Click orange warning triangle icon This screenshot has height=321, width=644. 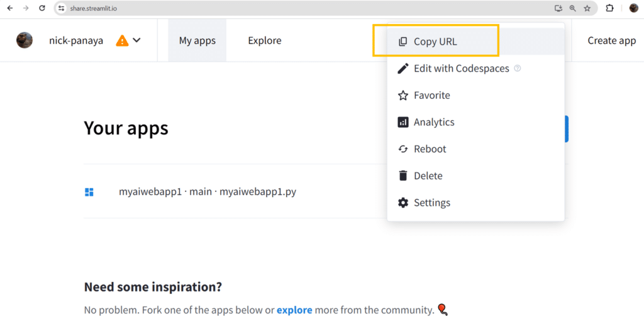pyautogui.click(x=122, y=40)
